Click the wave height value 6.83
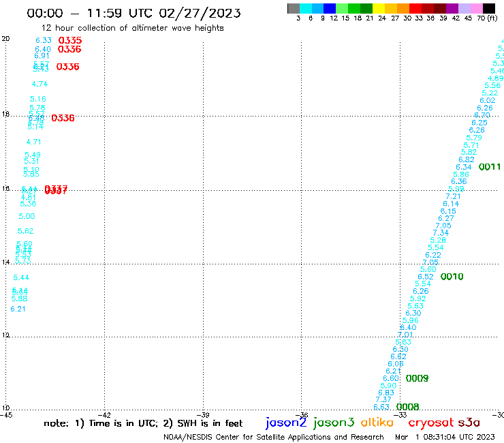The width and height of the screenshot is (504, 443). coord(386,393)
